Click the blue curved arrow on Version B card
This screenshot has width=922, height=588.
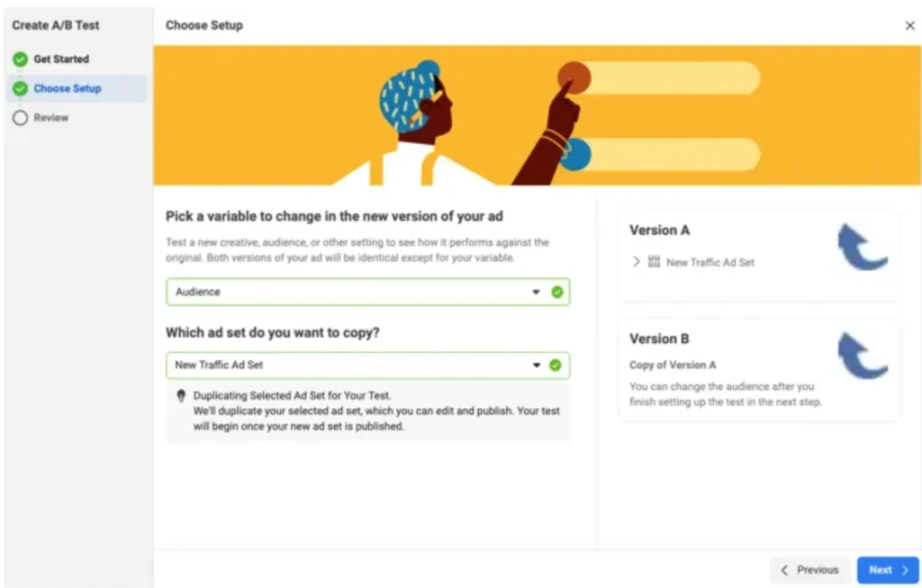862,353
